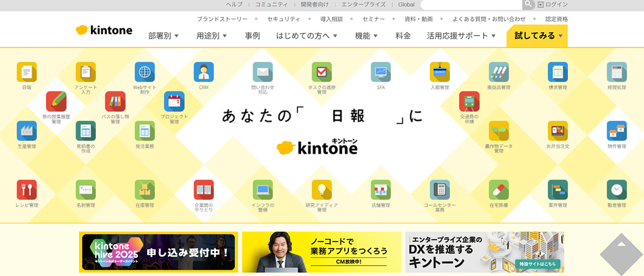Select the 経理処理 calculator icon

pyautogui.click(x=617, y=72)
